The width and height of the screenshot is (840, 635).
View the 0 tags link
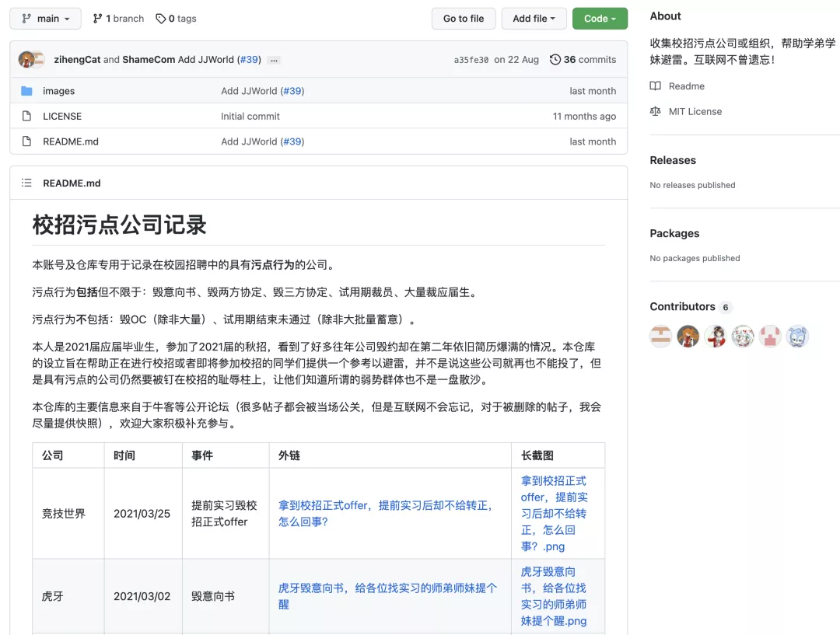[x=176, y=18]
